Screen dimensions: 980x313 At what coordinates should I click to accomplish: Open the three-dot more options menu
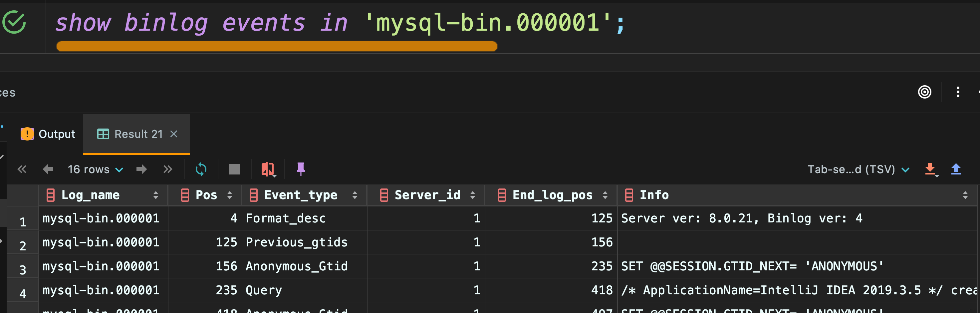(958, 92)
